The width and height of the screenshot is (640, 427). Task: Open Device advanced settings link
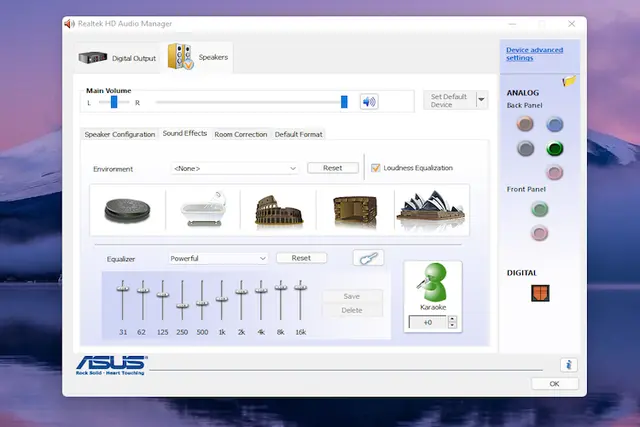click(x=534, y=53)
